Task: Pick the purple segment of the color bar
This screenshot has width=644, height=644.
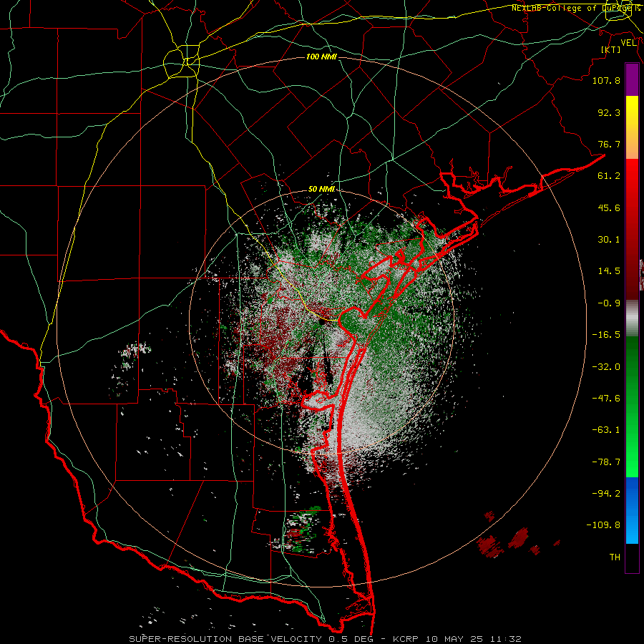Action: pos(632,80)
